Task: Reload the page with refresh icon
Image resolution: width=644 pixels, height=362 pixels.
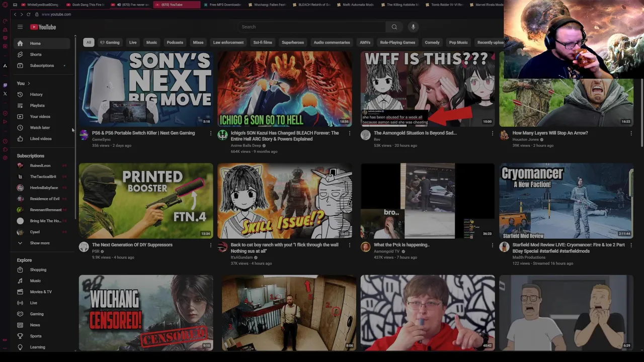Action: click(x=29, y=14)
